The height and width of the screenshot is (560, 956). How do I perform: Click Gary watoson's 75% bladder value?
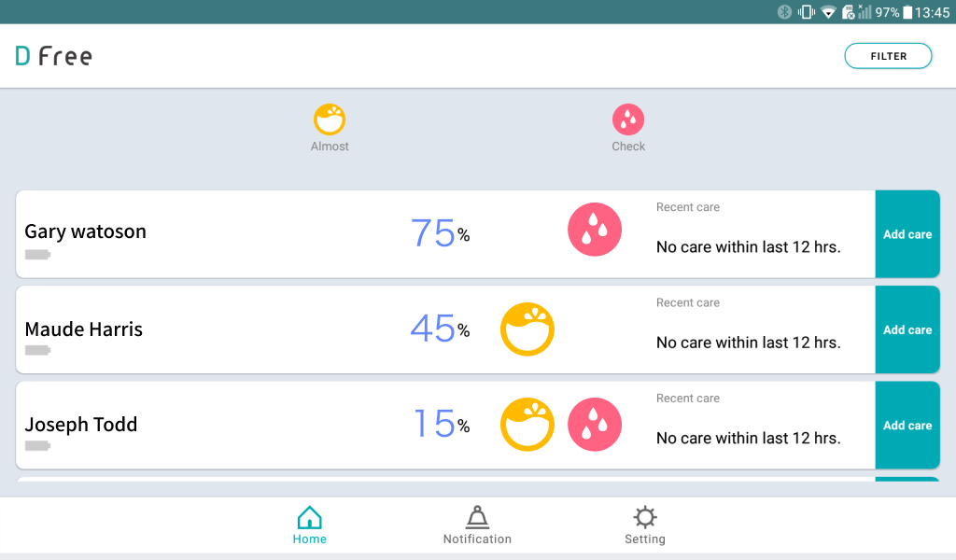coord(441,232)
